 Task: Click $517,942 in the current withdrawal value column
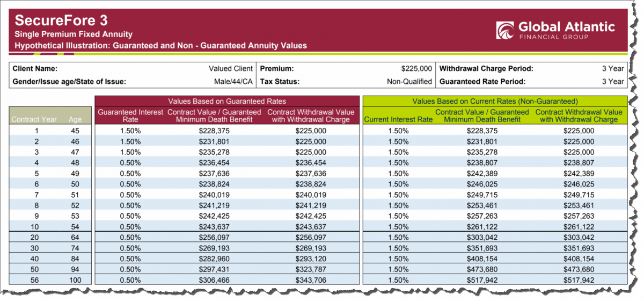pos(579,280)
